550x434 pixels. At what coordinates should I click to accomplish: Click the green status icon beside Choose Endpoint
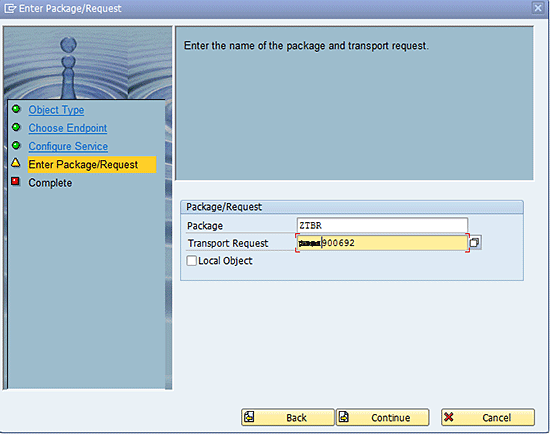pyautogui.click(x=16, y=127)
